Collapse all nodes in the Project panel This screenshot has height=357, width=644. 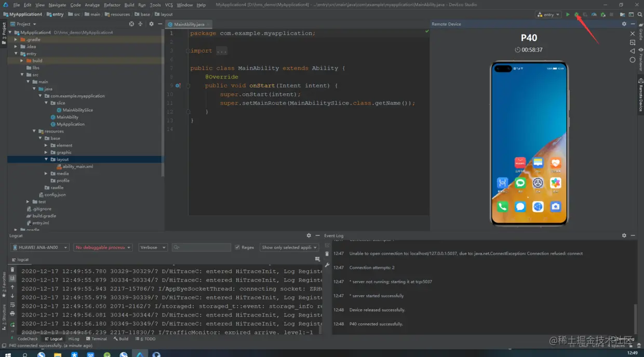click(x=140, y=24)
